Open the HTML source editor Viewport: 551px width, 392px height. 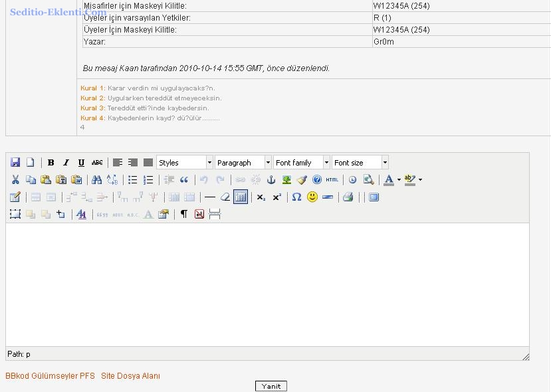point(332,180)
